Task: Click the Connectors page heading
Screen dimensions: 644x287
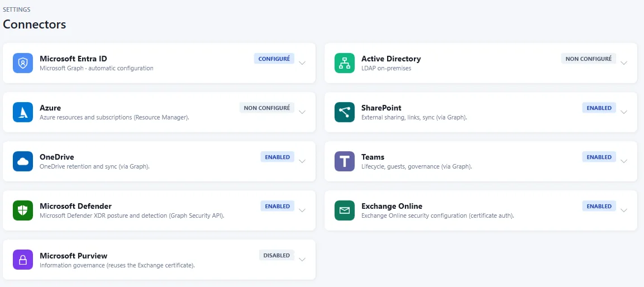Action: pyautogui.click(x=35, y=24)
